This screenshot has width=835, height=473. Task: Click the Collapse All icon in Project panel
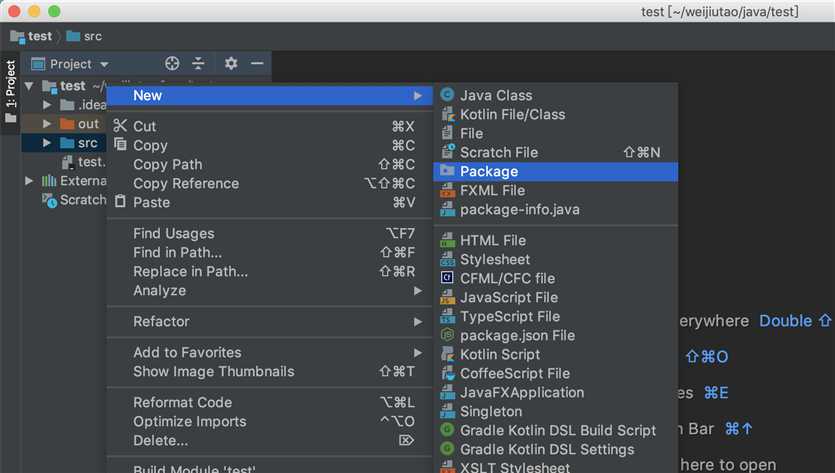click(198, 63)
